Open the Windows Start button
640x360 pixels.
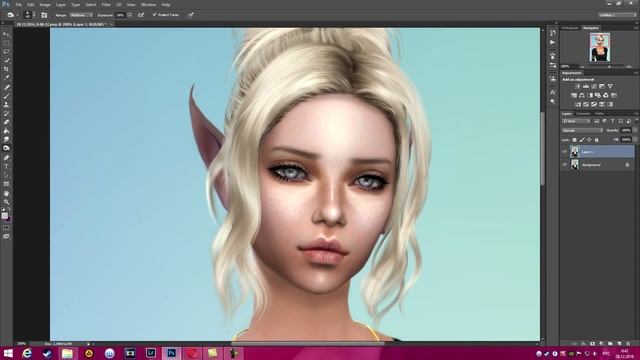(8, 353)
